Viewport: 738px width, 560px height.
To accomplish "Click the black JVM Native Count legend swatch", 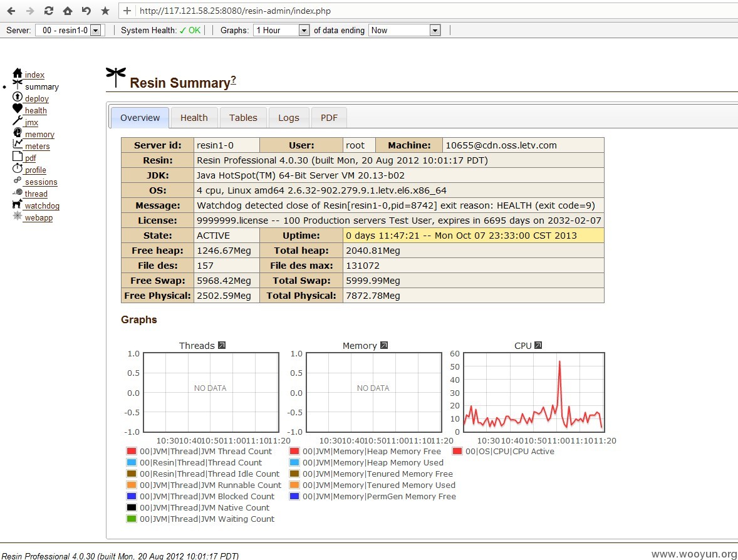I will 132,508.
